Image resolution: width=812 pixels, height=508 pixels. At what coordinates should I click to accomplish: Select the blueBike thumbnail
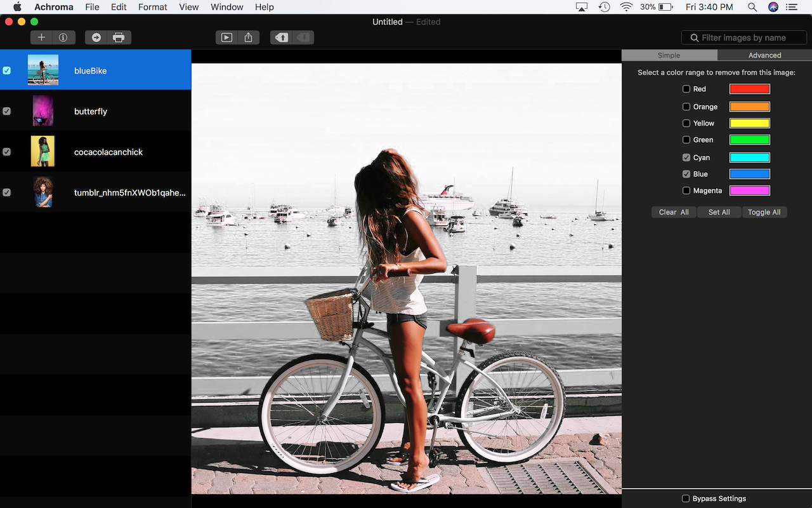pyautogui.click(x=43, y=70)
